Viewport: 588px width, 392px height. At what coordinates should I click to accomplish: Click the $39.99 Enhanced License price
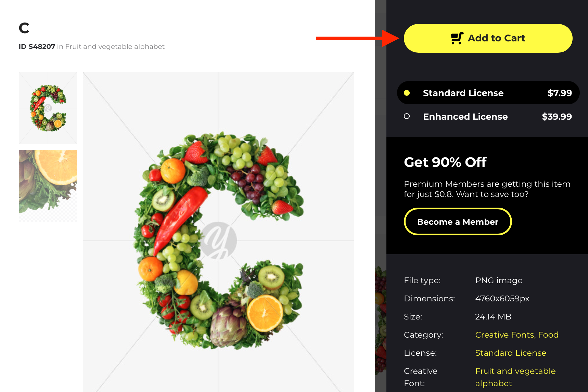(557, 117)
